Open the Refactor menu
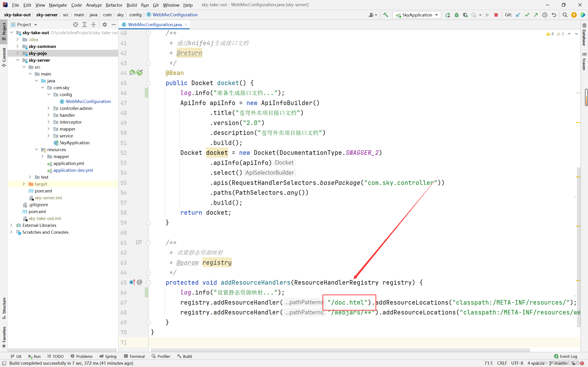This screenshot has height=367, width=588. (114, 5)
